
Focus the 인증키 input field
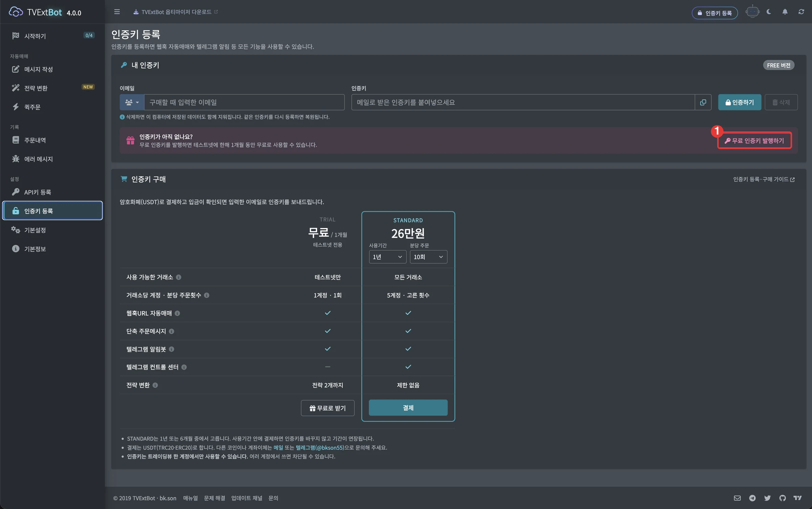pos(523,102)
